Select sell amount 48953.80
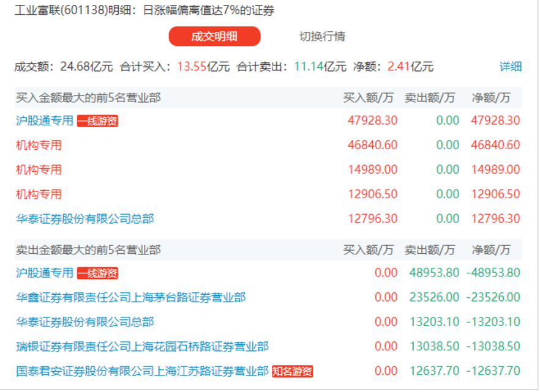Screen dimensions: 540x392 [x=434, y=273]
